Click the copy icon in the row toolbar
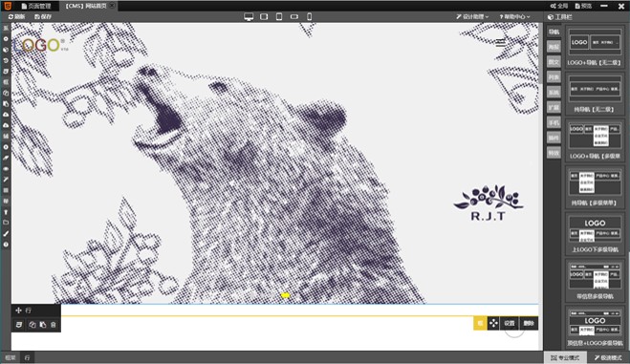This screenshot has width=630, height=364. tap(33, 325)
